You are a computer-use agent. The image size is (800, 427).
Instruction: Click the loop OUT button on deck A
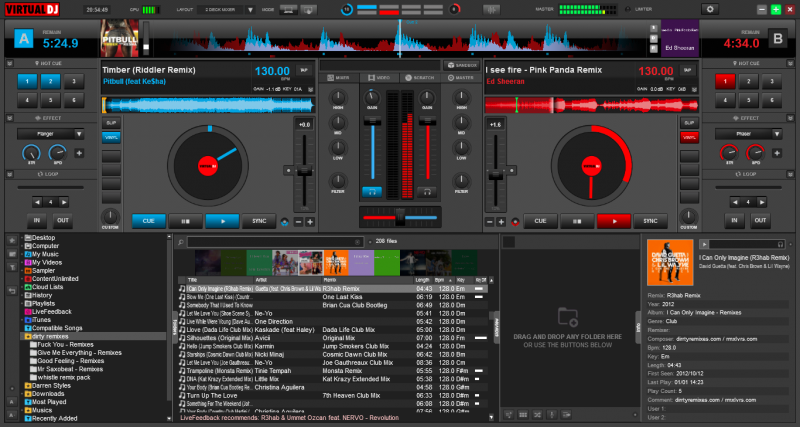click(63, 220)
